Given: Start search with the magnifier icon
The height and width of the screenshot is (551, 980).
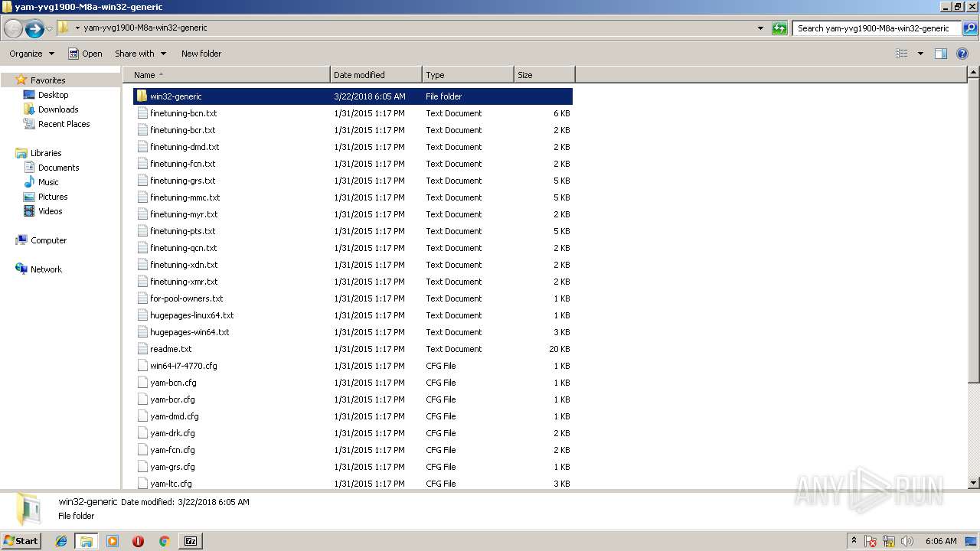Looking at the screenshot, I should coord(970,28).
